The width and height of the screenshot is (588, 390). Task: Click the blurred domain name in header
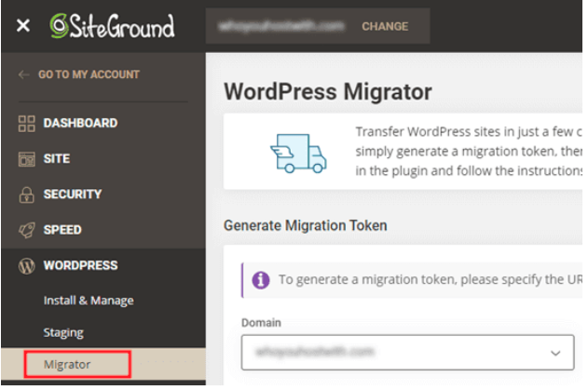point(281,26)
